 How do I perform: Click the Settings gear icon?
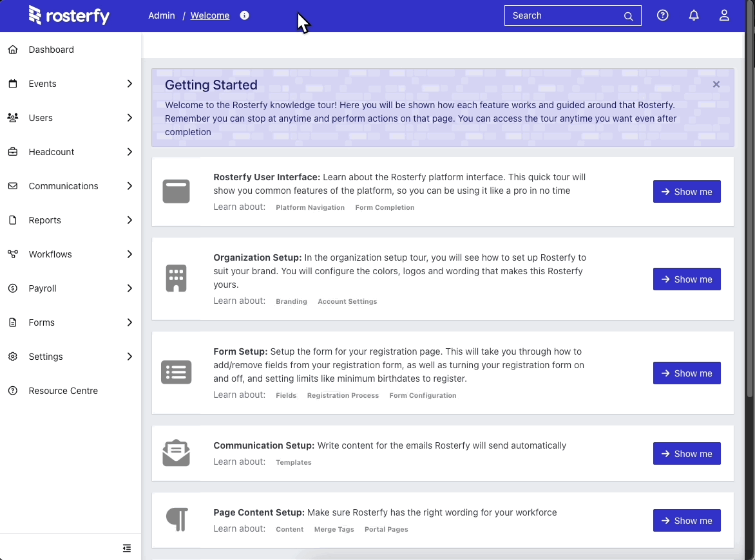(x=13, y=357)
